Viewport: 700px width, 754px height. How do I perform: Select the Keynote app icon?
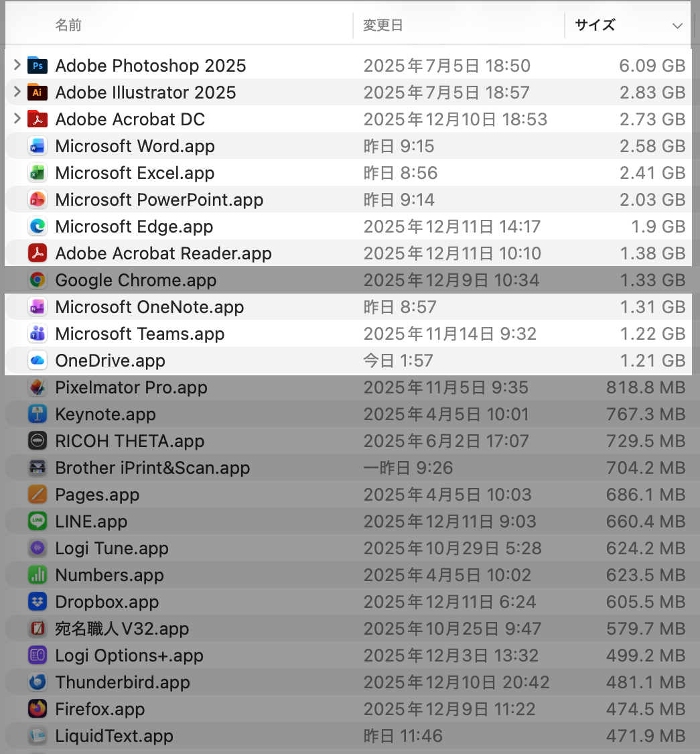coord(38,414)
